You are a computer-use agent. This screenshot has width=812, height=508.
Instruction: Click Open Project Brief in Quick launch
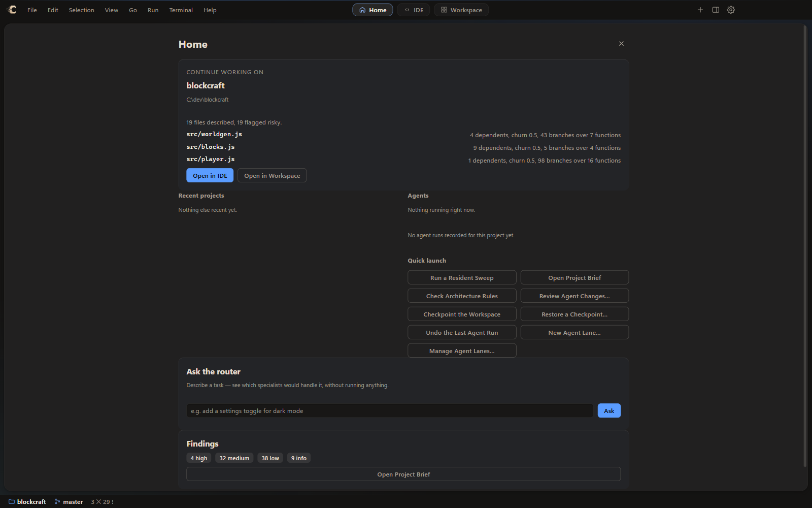coord(574,277)
